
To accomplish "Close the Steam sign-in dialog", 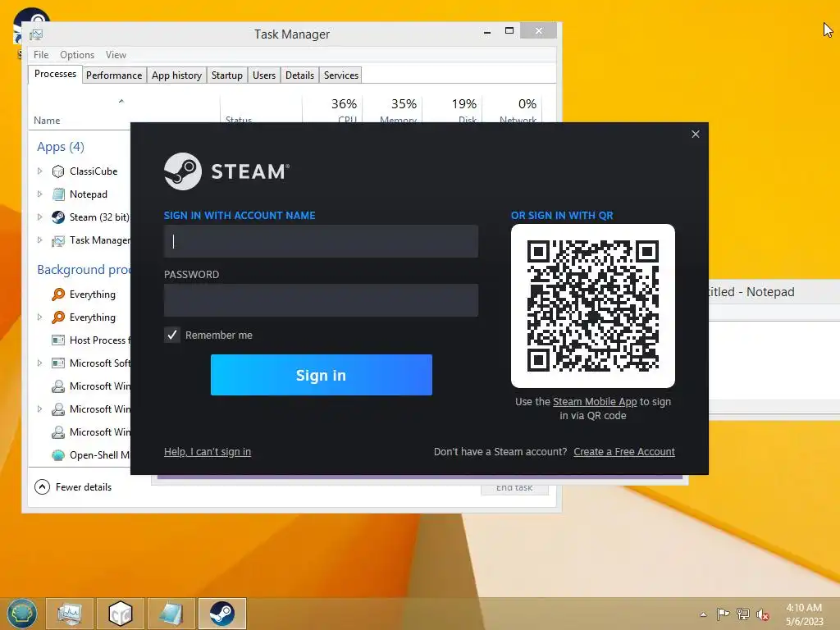I will [696, 134].
